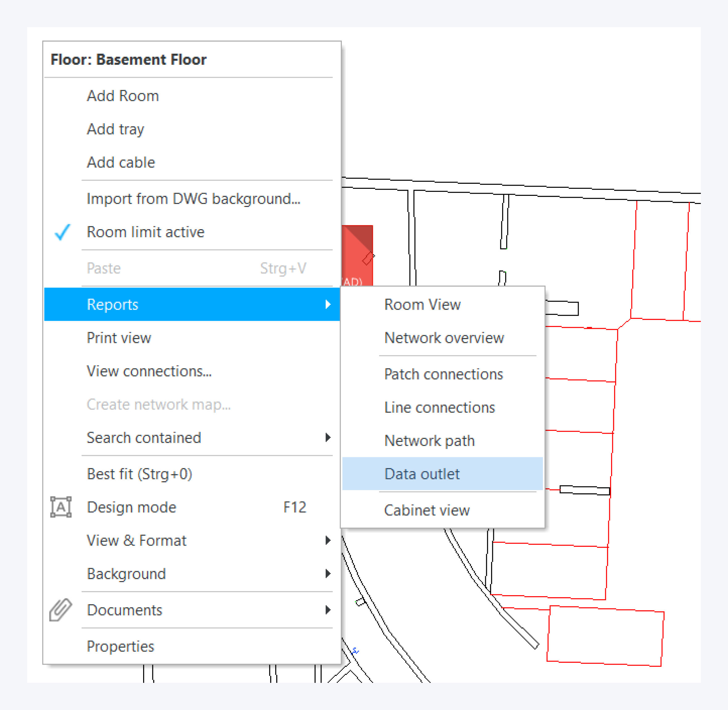
Task: Expand the Background submenu arrow
Action: click(x=328, y=573)
